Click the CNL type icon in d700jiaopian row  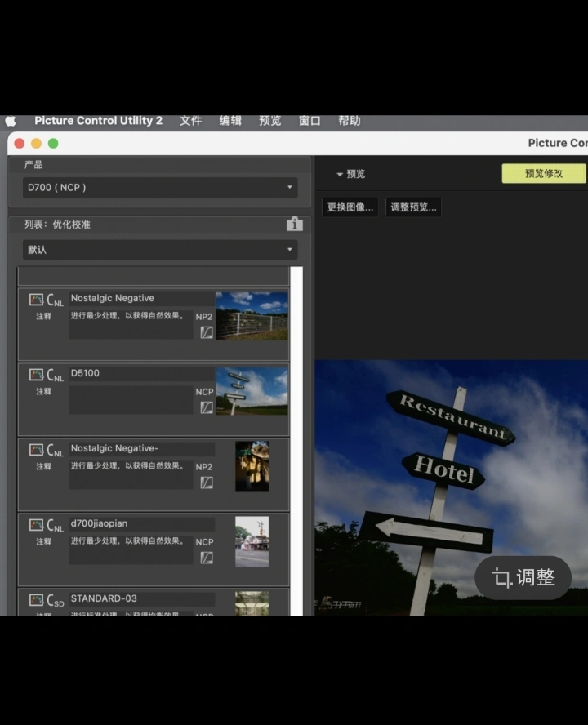55,525
